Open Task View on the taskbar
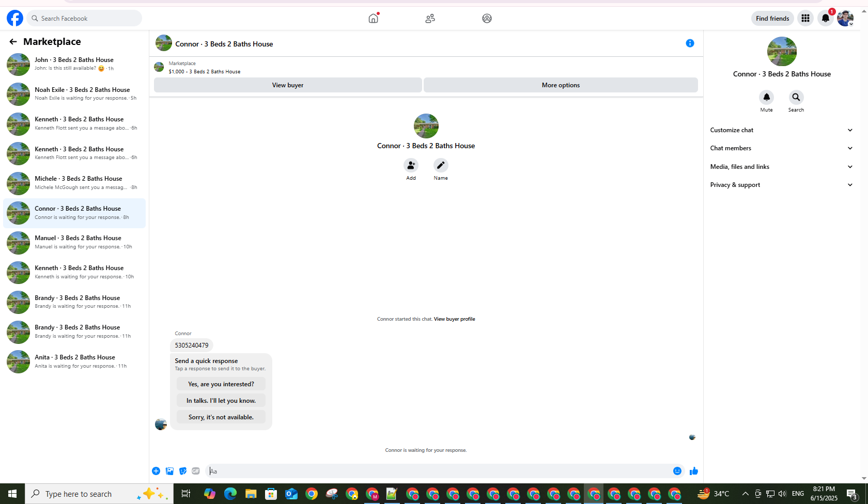Viewport: 868px width, 504px height. [x=185, y=494]
